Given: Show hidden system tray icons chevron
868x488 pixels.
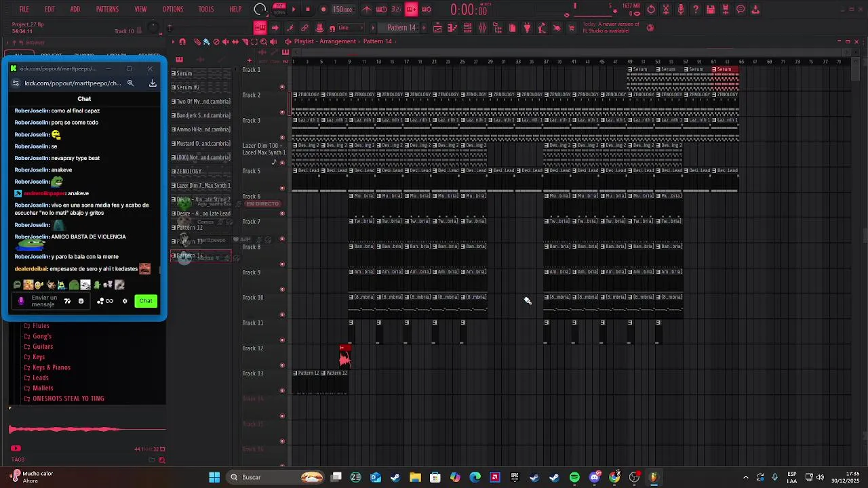Looking at the screenshot, I should click(x=745, y=477).
